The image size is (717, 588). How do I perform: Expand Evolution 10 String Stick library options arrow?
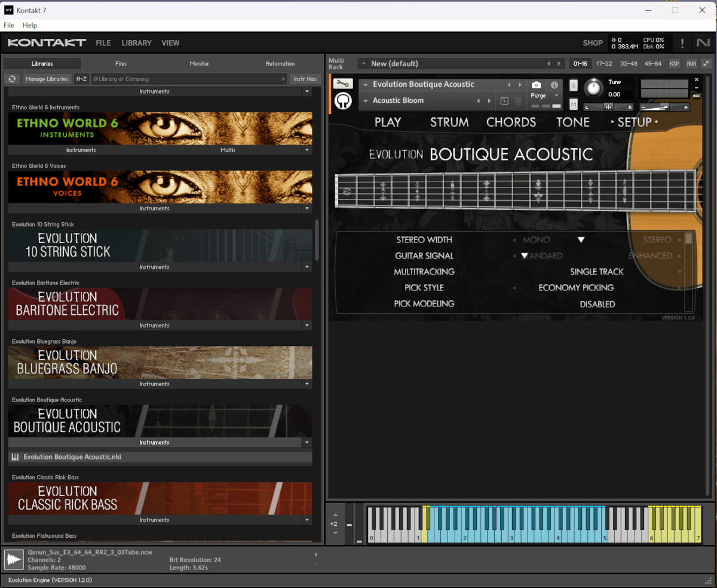point(307,267)
